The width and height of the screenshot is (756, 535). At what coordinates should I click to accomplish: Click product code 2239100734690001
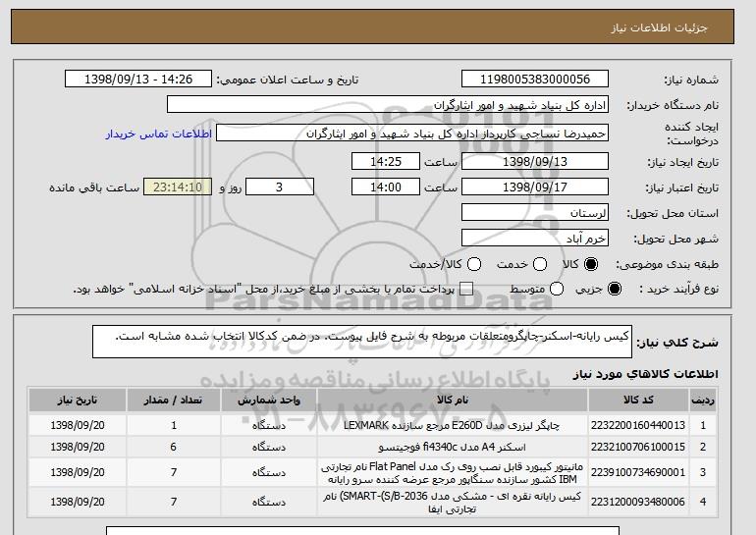pyautogui.click(x=638, y=473)
